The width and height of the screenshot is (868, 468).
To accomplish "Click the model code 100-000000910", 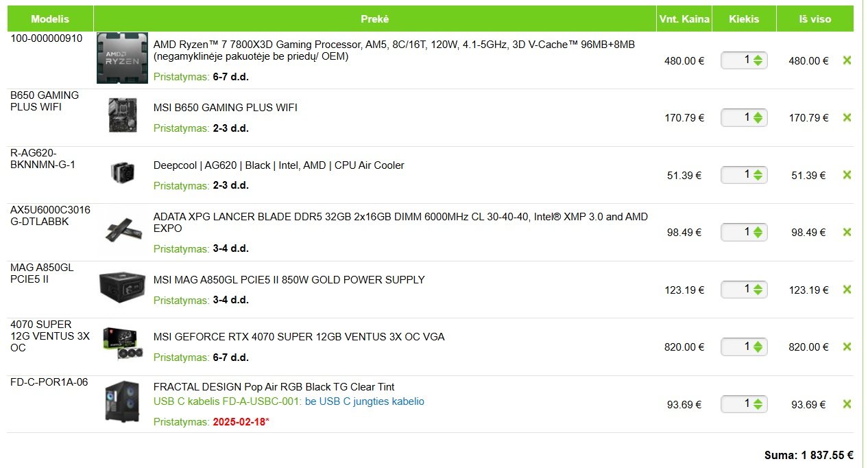I will [x=47, y=38].
